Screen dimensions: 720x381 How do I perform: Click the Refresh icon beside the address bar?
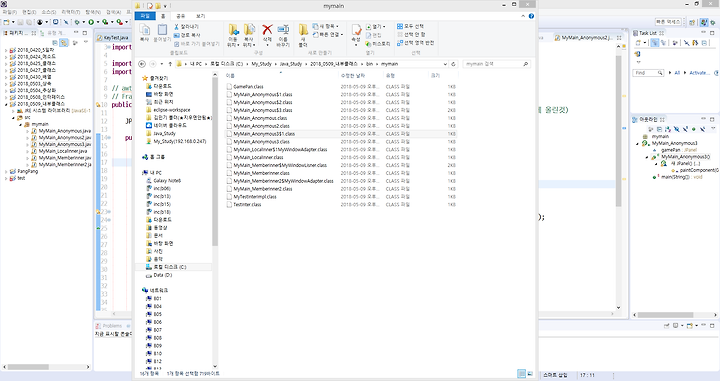coord(453,64)
